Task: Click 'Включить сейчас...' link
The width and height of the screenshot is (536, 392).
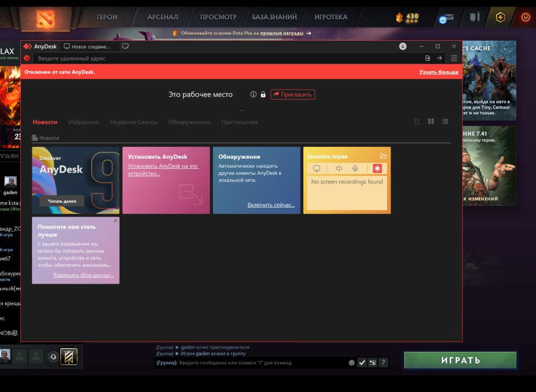Action: 271,205
